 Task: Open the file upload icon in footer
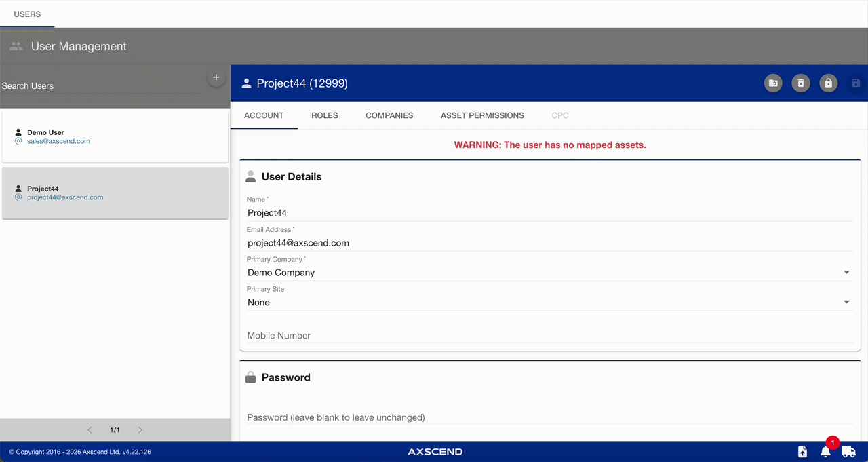click(x=802, y=452)
